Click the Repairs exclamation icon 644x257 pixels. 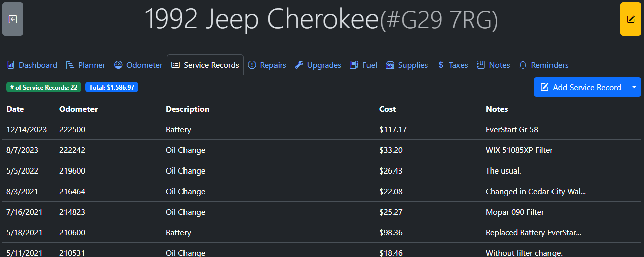tap(252, 65)
